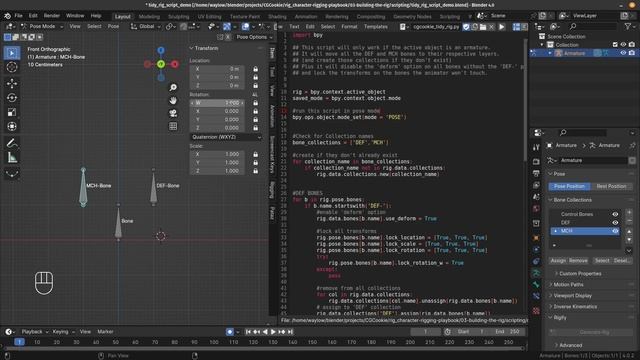
Task: Click the Assign bone collection button
Action: 558,260
